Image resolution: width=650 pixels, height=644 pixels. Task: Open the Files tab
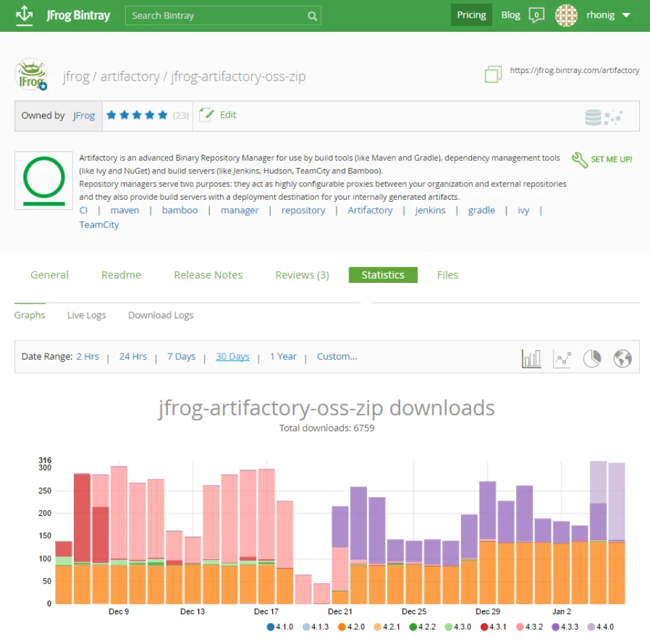448,275
